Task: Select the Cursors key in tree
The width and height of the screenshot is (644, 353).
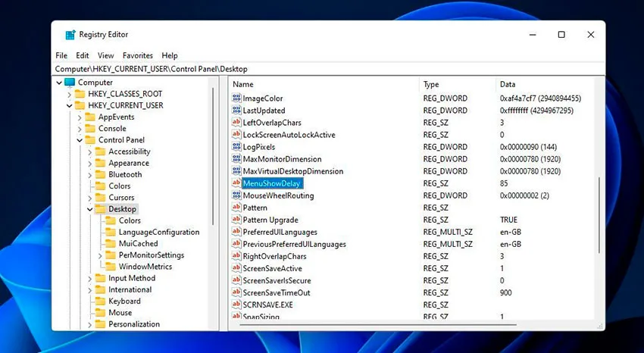Action: [x=121, y=198]
